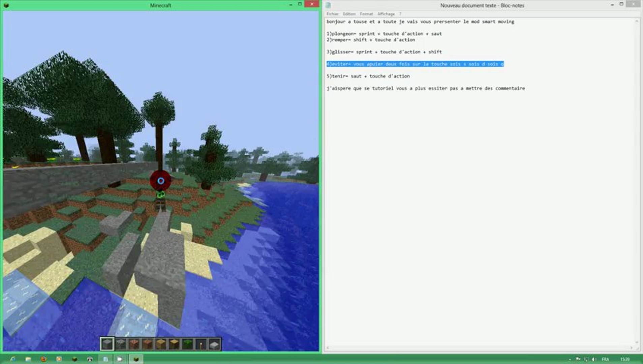Click the active Minecraft button at taskbar end
The height and width of the screenshot is (364, 643).
point(136,359)
